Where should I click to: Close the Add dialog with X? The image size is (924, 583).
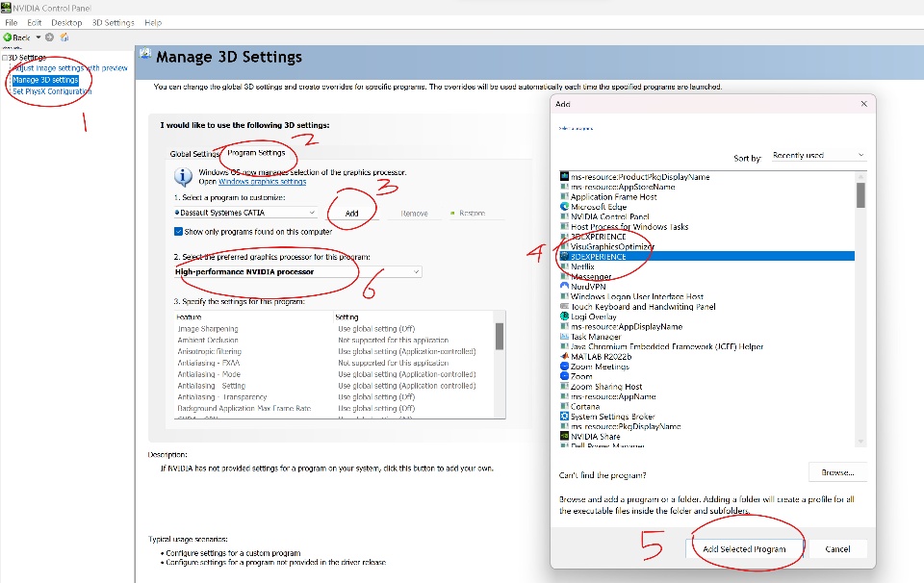click(864, 104)
